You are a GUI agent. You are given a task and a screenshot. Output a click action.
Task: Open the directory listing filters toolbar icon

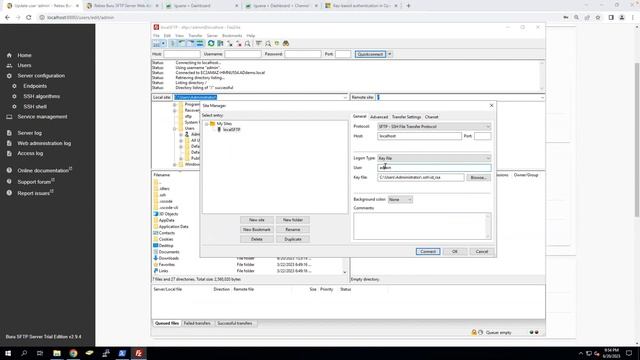click(x=259, y=43)
